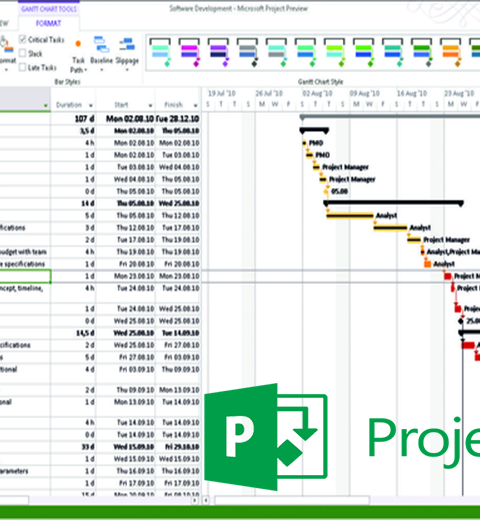
Task: Expand the Slippage dropdown arrow
Action: (127, 70)
